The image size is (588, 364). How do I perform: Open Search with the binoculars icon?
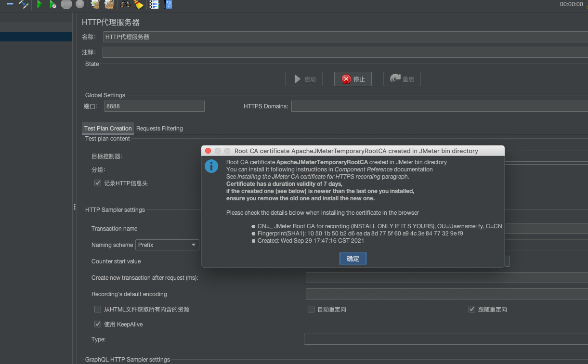coord(125,4)
